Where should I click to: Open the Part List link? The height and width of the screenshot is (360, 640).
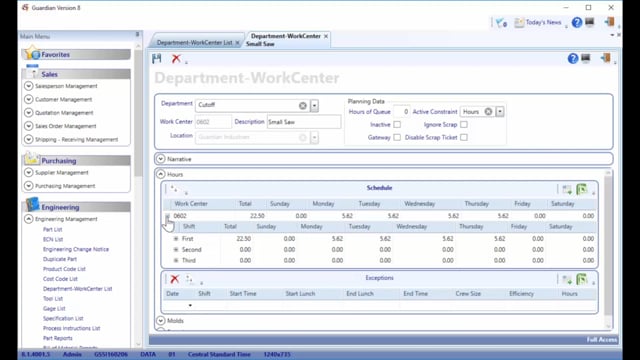click(53, 229)
